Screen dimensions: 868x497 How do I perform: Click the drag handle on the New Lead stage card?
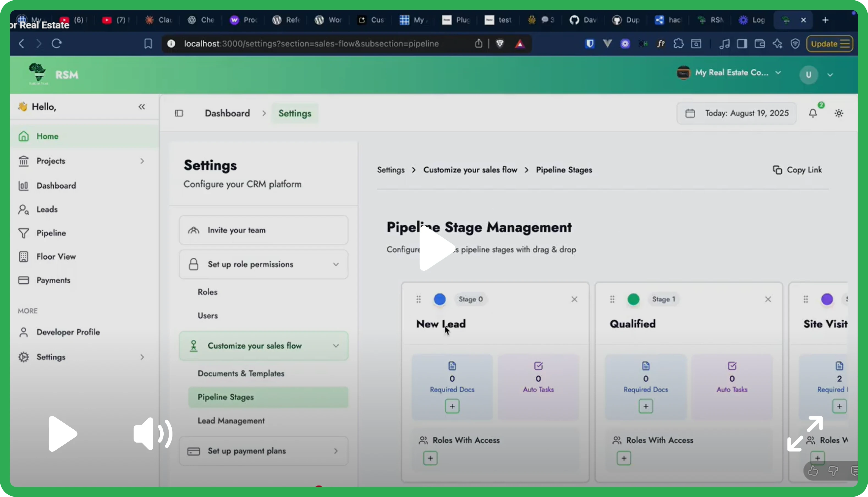point(419,299)
